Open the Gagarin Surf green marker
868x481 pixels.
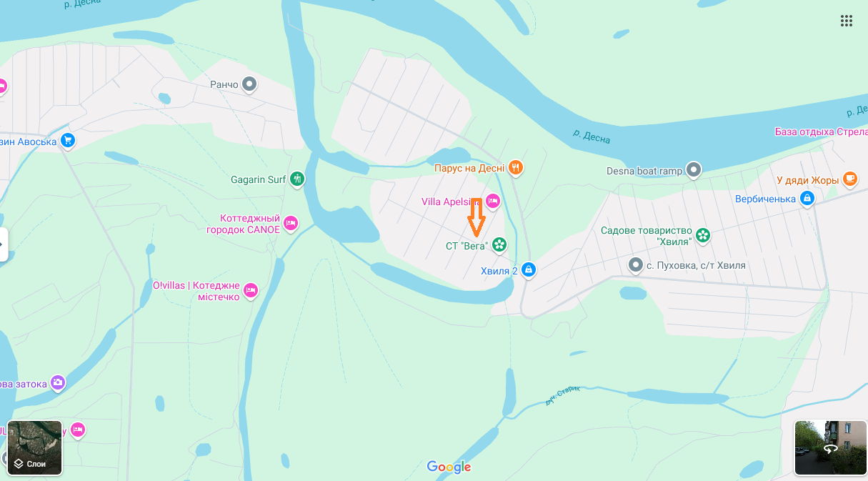(297, 179)
